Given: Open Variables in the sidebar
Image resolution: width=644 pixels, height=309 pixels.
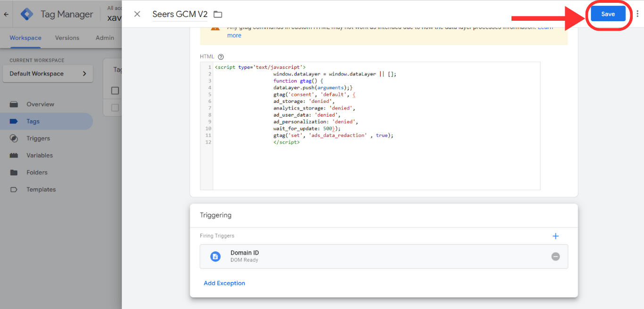Looking at the screenshot, I should pos(40,155).
